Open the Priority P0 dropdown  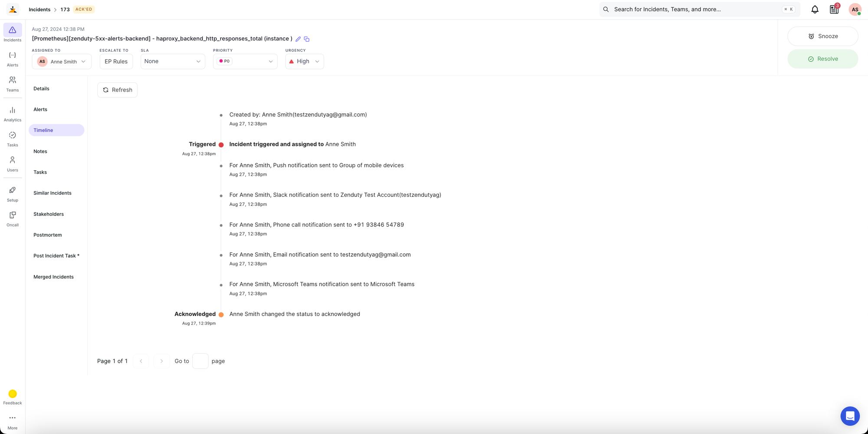245,62
